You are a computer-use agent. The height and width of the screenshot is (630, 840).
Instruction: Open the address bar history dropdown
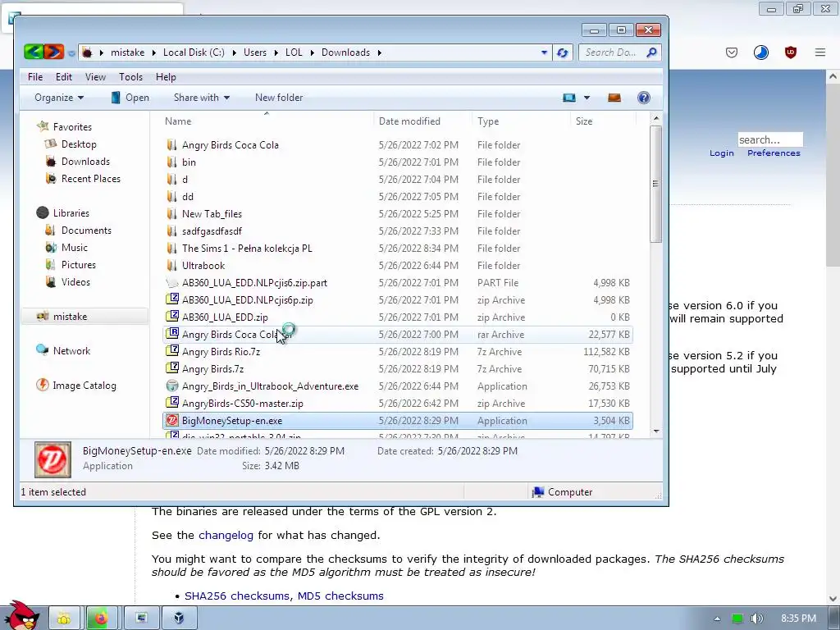click(x=544, y=52)
